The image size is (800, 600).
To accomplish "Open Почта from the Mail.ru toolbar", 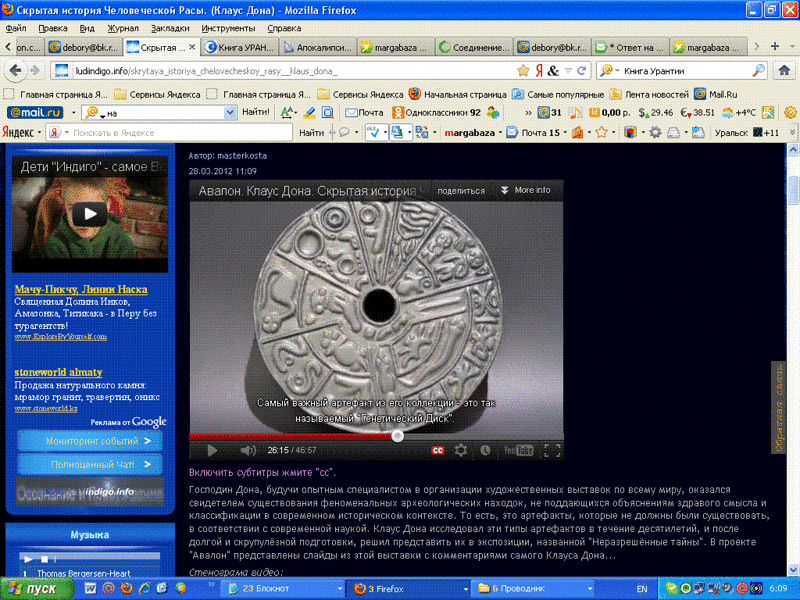I will 364,112.
